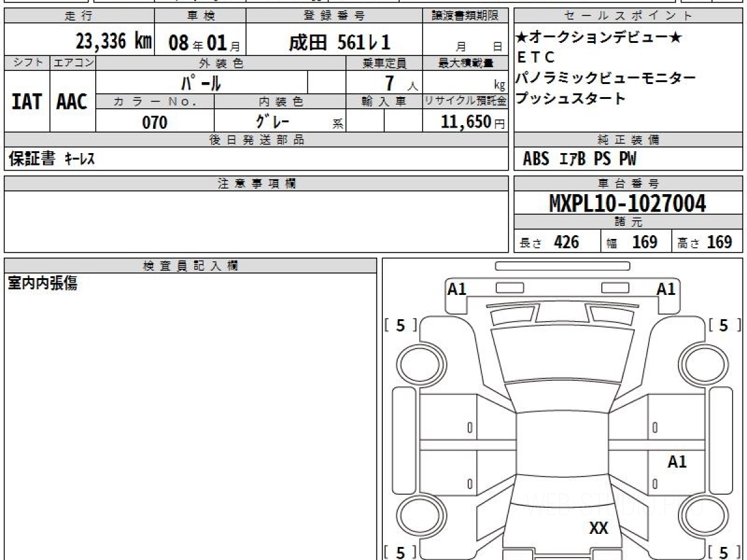Image resolution: width=747 pixels, height=560 pixels.
Task: Select the inspector note 室内内張傷
Action: (42, 283)
